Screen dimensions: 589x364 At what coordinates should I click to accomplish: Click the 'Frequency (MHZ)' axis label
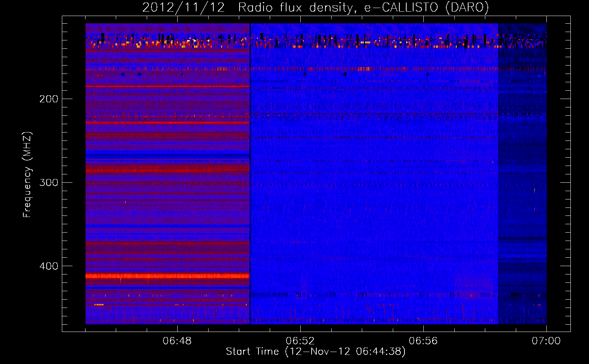tap(27, 175)
